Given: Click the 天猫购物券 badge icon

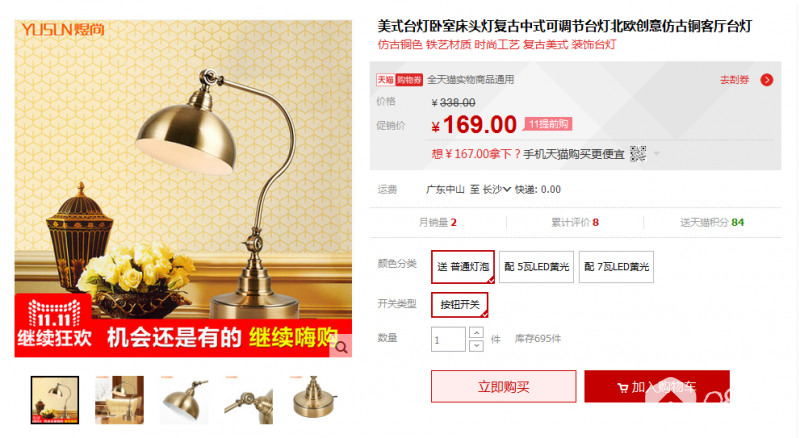Looking at the screenshot, I should [x=399, y=80].
